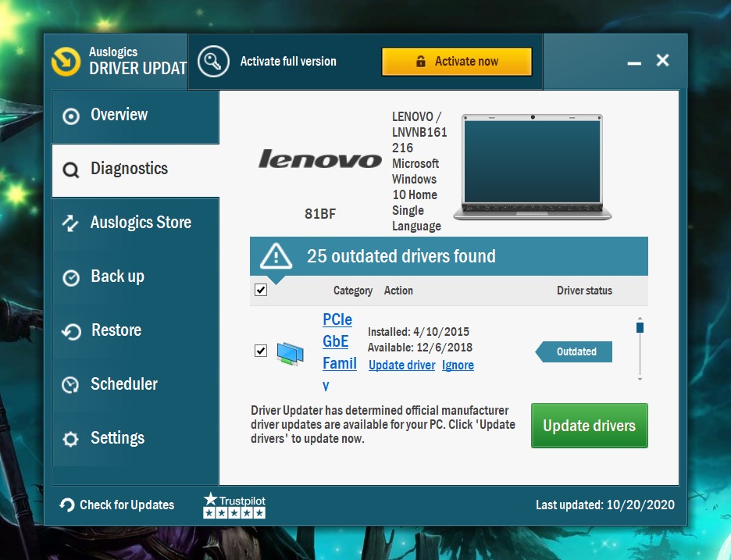Open the Scheduler section
731x560 pixels.
coord(135,385)
